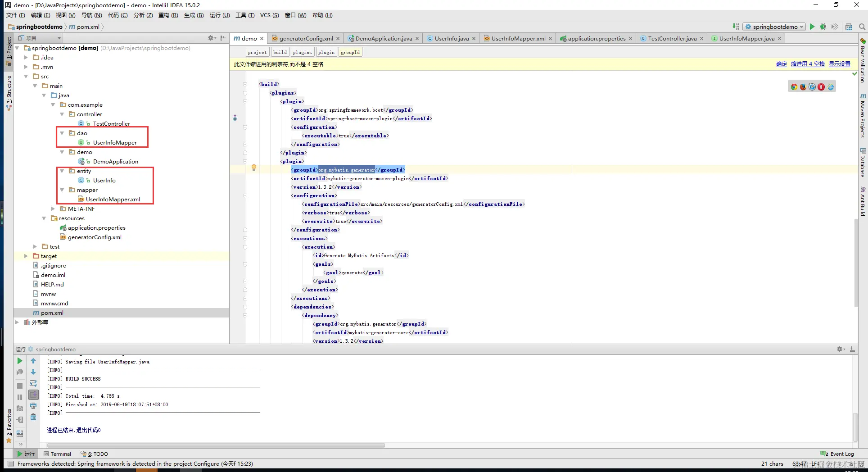The width and height of the screenshot is (868, 472).
Task: Start debugging with the bug icon
Action: [x=823, y=27]
